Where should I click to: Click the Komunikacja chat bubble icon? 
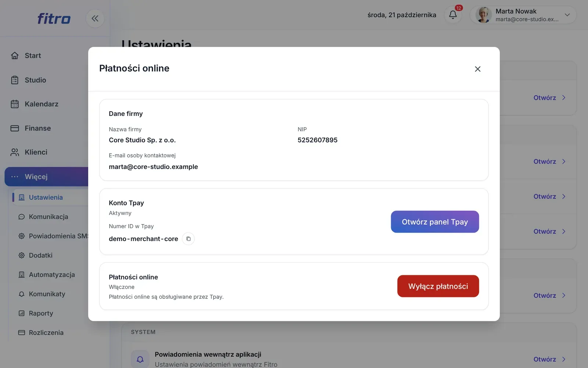[22, 217]
